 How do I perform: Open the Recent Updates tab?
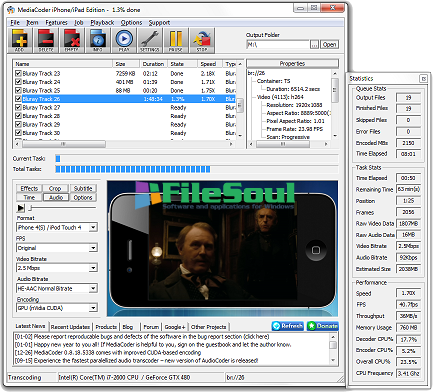coord(70,327)
